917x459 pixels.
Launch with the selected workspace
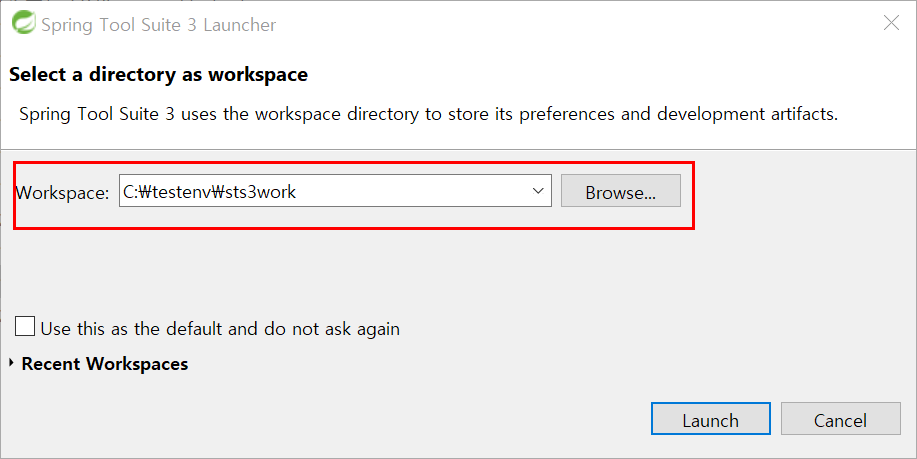(711, 419)
